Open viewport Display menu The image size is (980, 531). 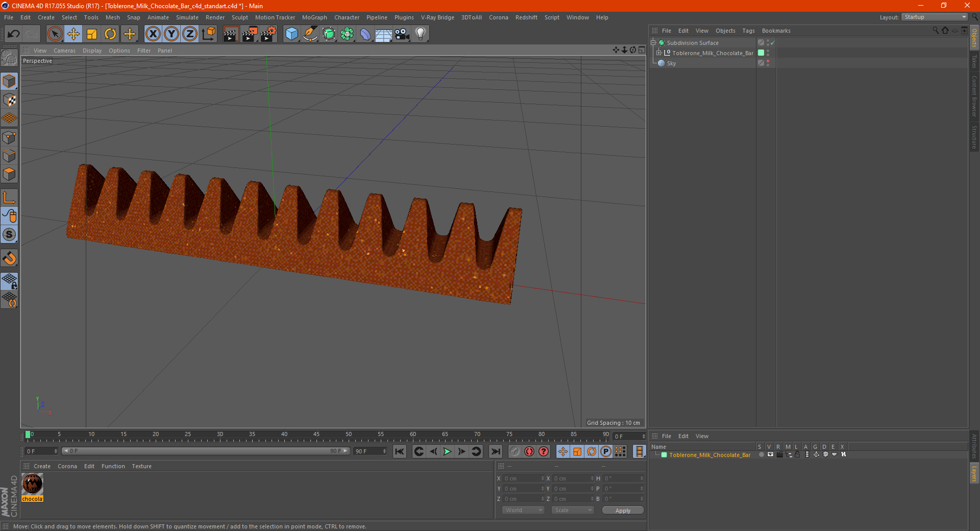point(92,51)
